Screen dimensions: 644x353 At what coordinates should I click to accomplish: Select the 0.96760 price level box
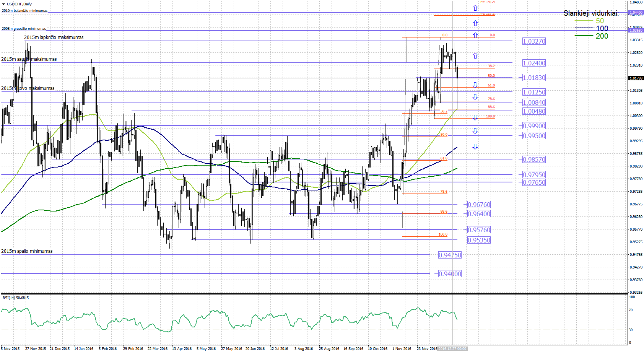pyautogui.click(x=479, y=205)
